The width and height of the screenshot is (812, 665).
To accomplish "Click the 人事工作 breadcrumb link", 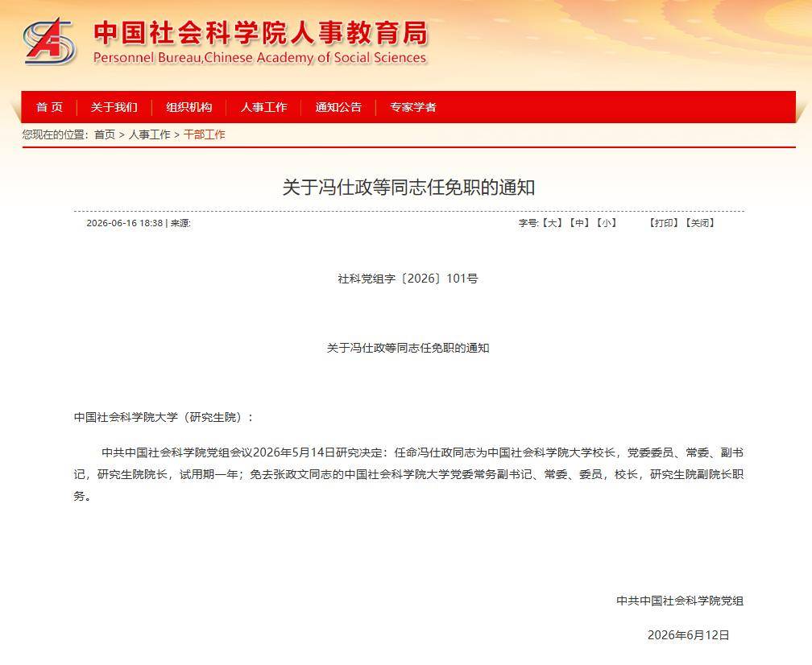I will [149, 134].
